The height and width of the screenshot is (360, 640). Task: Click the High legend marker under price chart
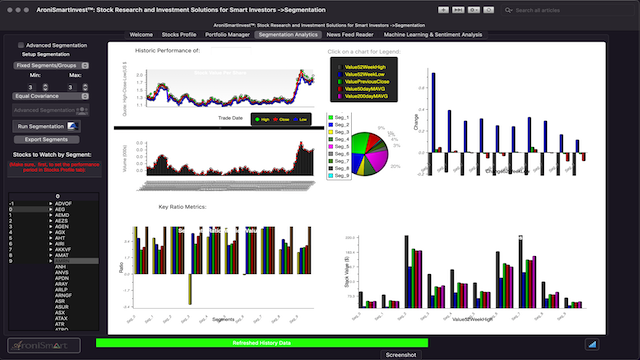point(258,120)
